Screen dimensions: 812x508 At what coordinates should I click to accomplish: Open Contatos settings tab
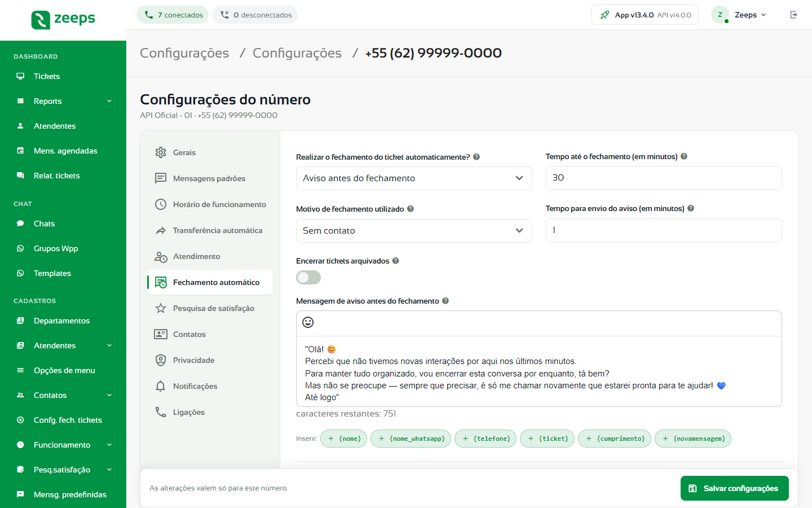(x=210, y=334)
